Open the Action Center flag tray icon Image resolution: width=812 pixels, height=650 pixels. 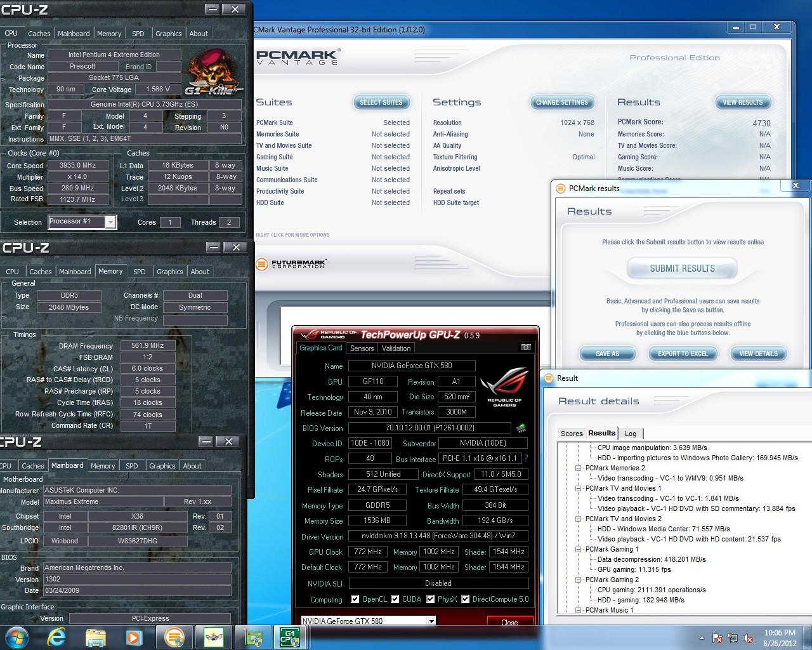[718, 638]
